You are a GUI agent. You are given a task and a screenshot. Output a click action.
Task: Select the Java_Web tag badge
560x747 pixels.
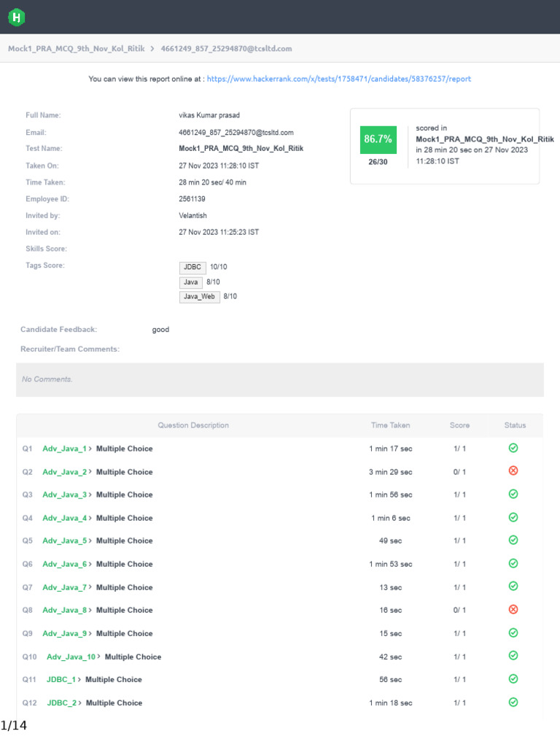(x=199, y=296)
